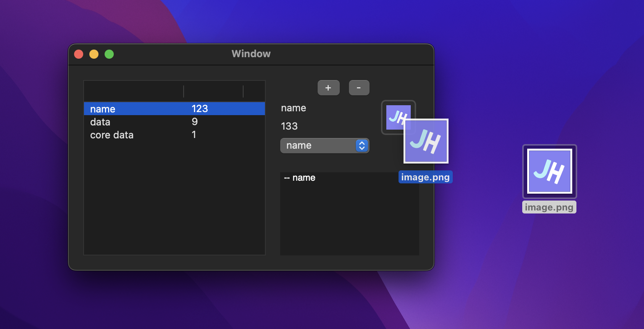Screen dimensions: 644x329
Task: Click the 123 value cell
Action: (200, 109)
